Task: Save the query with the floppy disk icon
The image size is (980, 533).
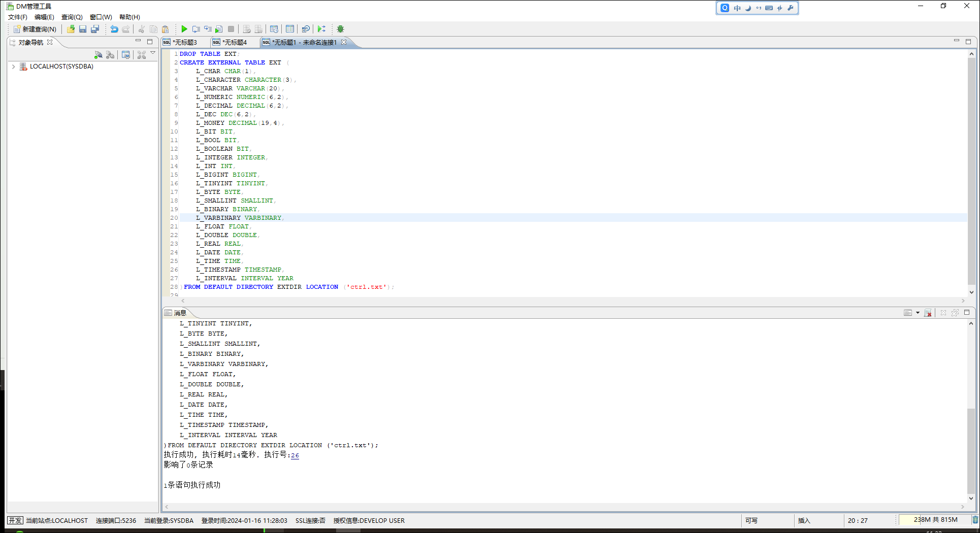Action: coord(83,29)
